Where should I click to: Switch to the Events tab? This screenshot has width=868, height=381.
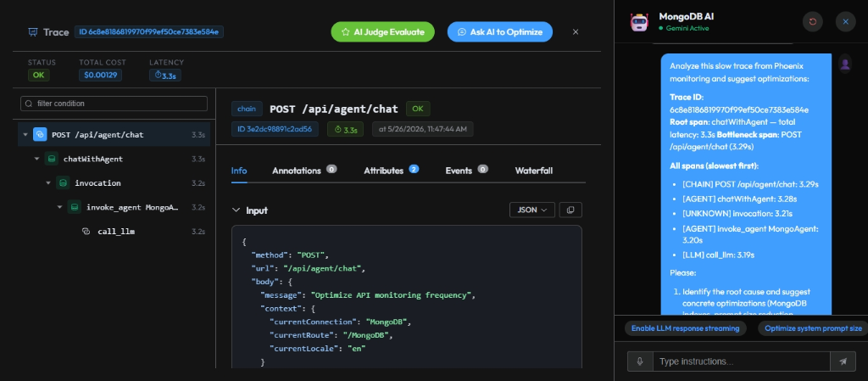tap(467, 171)
